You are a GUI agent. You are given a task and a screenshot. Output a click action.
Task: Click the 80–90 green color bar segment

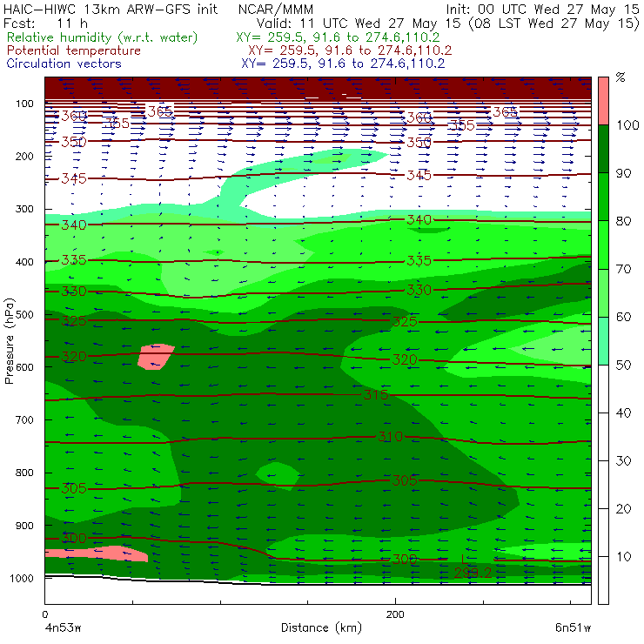pos(603,197)
